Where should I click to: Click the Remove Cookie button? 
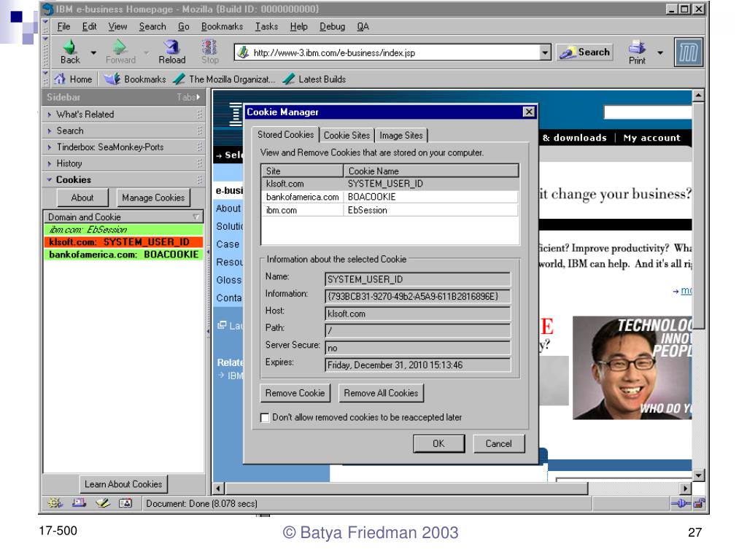(x=295, y=393)
